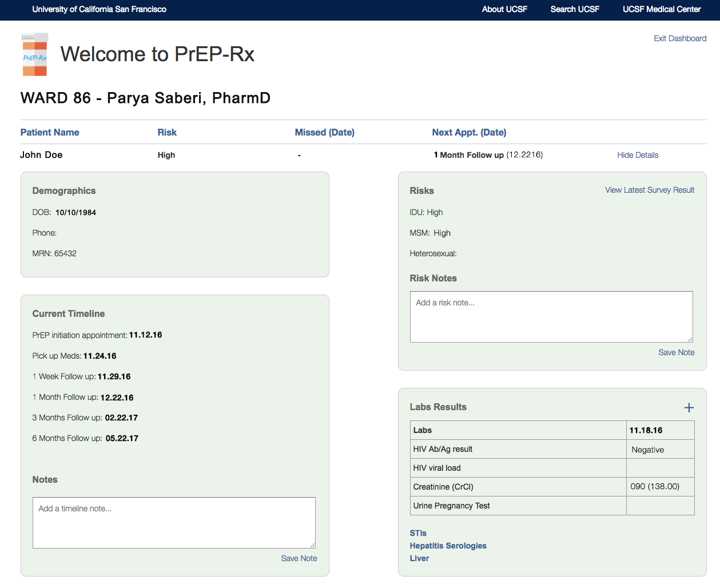The width and height of the screenshot is (720, 588).
Task: View Latest Survey Result
Action: pyautogui.click(x=650, y=190)
